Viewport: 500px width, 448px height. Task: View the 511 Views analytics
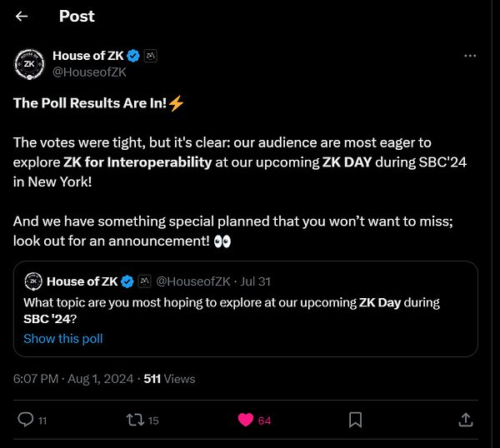[x=170, y=378]
